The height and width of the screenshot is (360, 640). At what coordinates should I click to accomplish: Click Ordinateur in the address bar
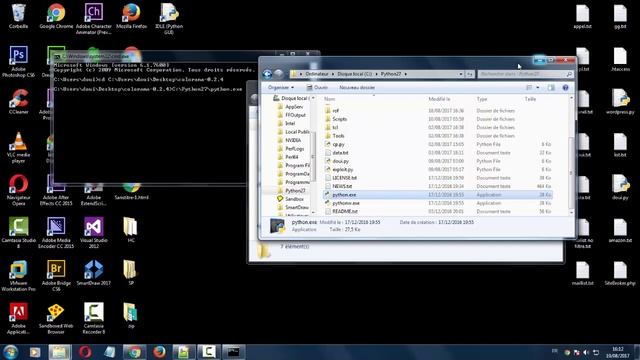pyautogui.click(x=317, y=74)
